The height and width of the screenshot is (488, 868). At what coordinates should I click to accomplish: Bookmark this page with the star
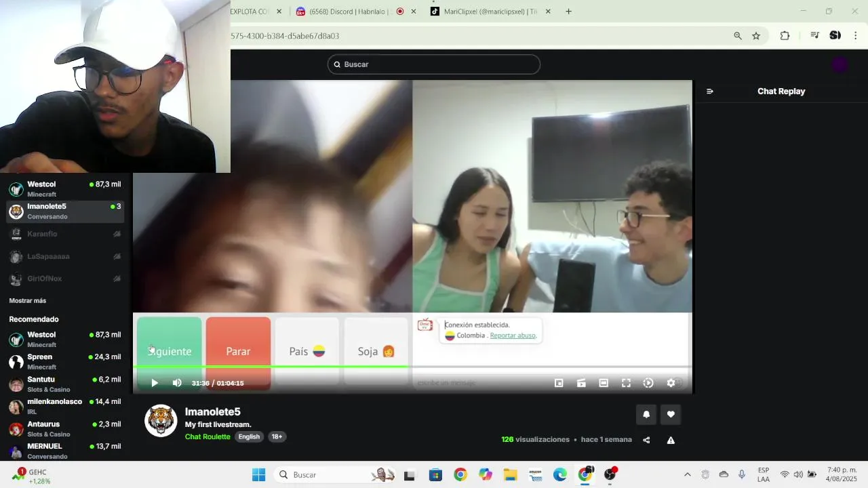[756, 36]
